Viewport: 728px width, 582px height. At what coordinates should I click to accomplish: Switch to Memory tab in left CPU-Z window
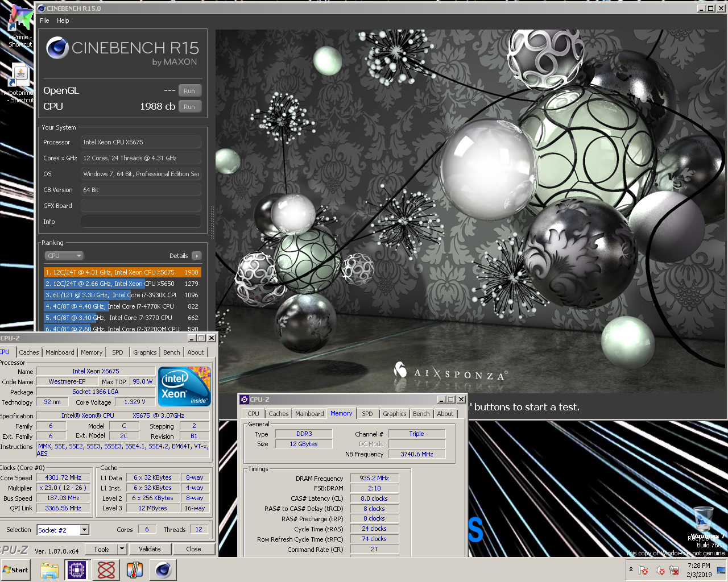pos(92,352)
